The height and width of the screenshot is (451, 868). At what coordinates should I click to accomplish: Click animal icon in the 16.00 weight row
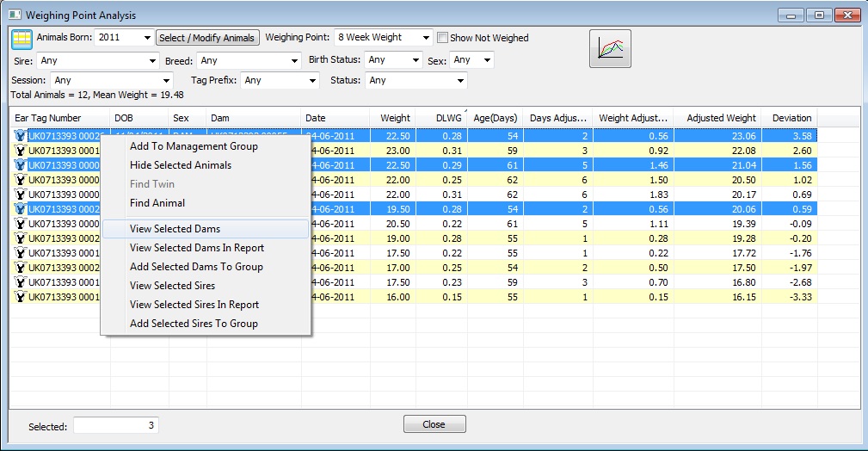tap(21, 297)
